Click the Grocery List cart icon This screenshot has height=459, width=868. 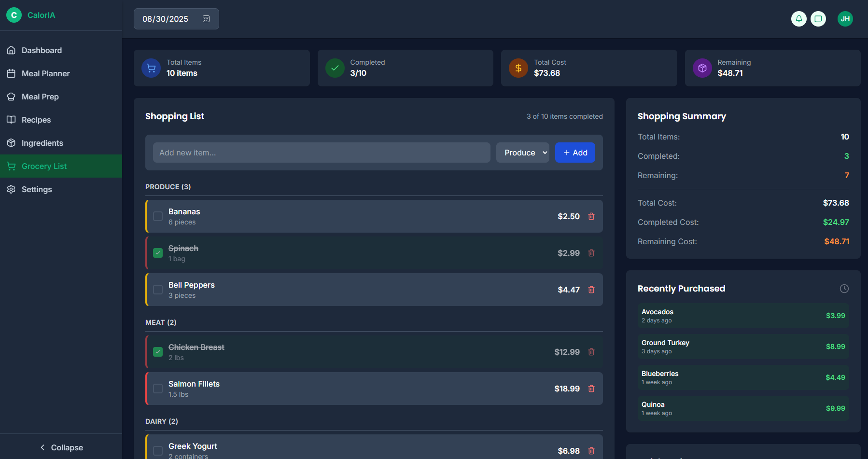point(11,166)
